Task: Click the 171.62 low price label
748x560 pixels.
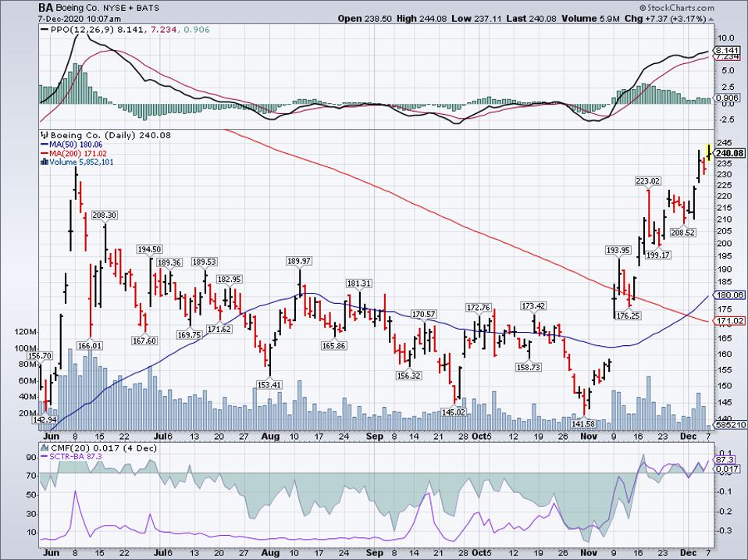Action: 219,329
